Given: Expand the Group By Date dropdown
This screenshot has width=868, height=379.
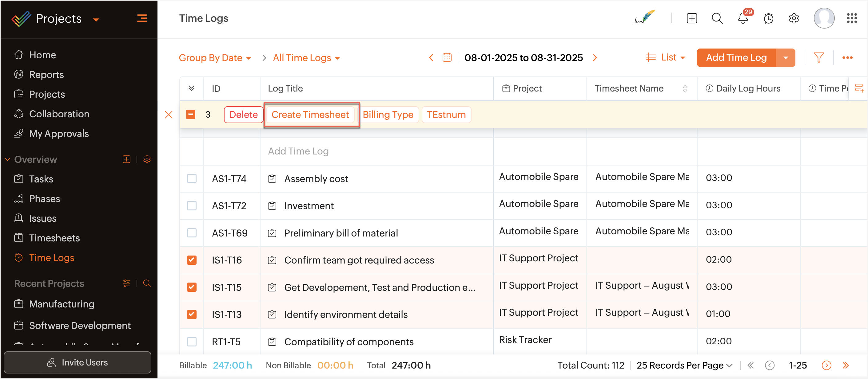Looking at the screenshot, I should tap(215, 58).
